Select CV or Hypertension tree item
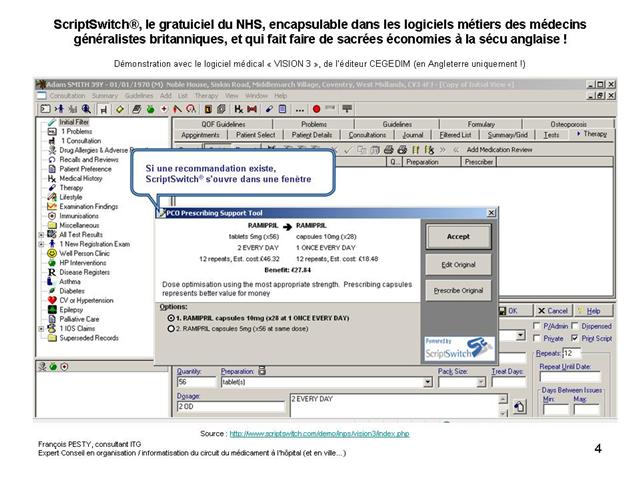The image size is (640, 480). 87,300
